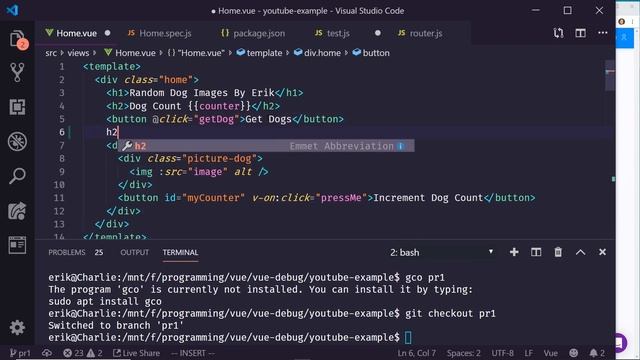
Task: Switch to the test.js tab
Action: pyautogui.click(x=338, y=33)
